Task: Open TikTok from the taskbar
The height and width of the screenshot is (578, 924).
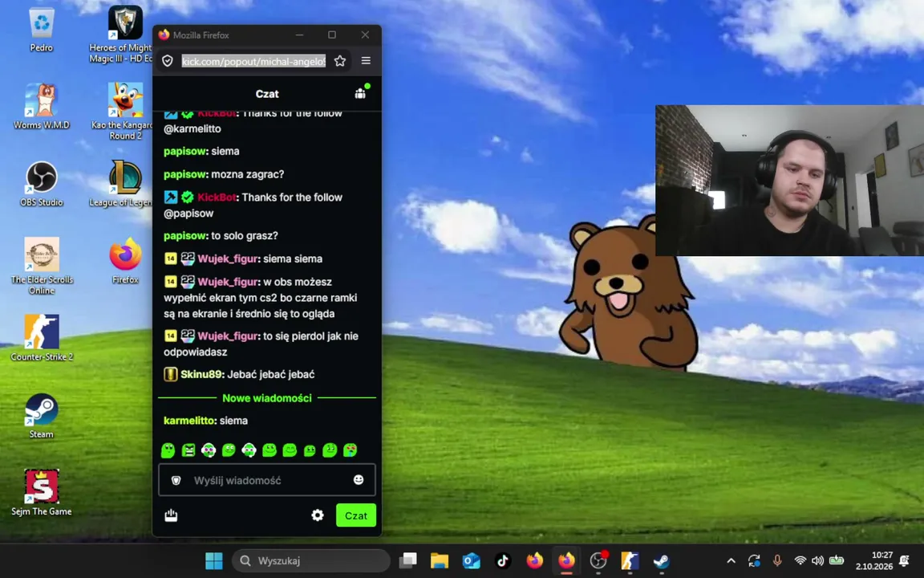Action: pos(503,560)
